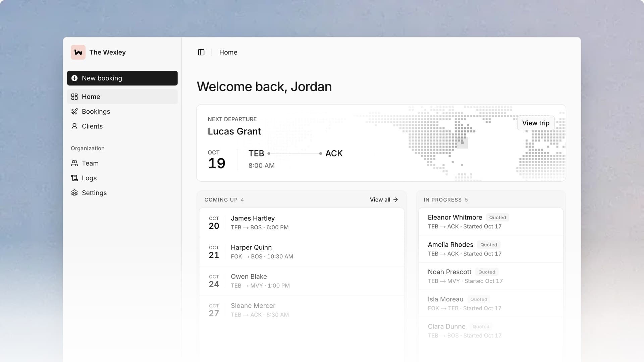Click the map marker on next departure card
644x362 pixels.
point(462,142)
